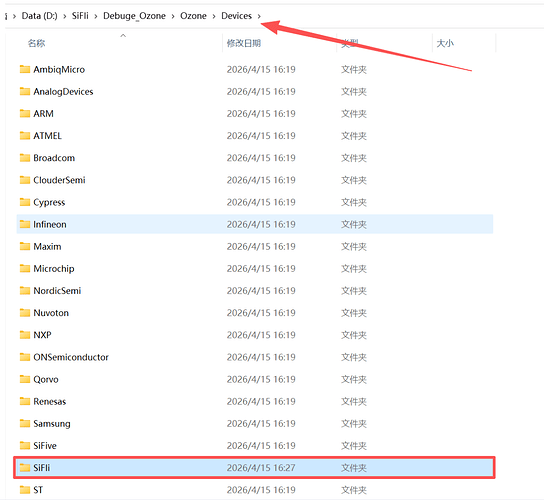Sort by the 大小 column header
Screen dimensions: 544x500
pos(445,43)
